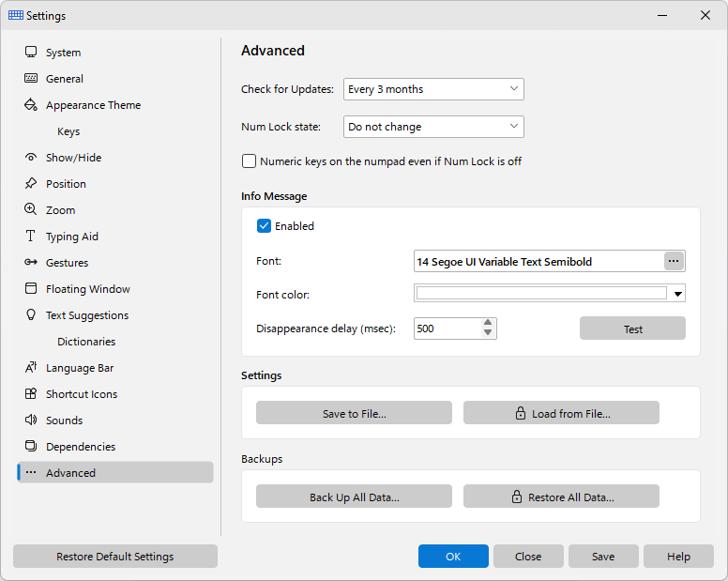Viewport: 728px width, 581px height.
Task: Click Back Up All Data button
Action: 354,497
